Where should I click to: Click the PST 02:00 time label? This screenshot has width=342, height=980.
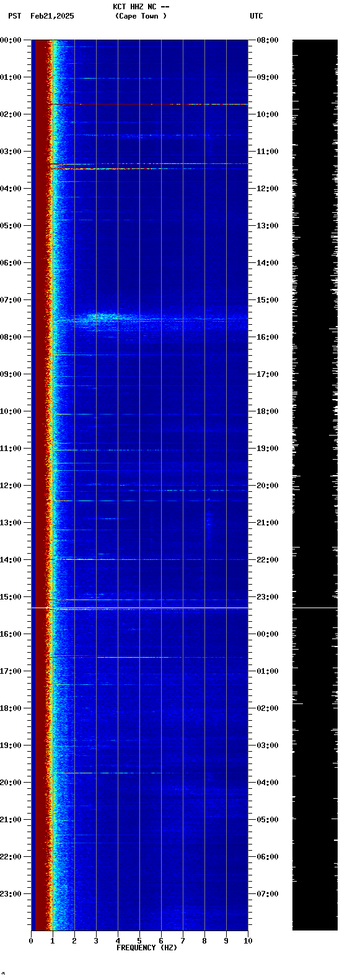(11, 114)
